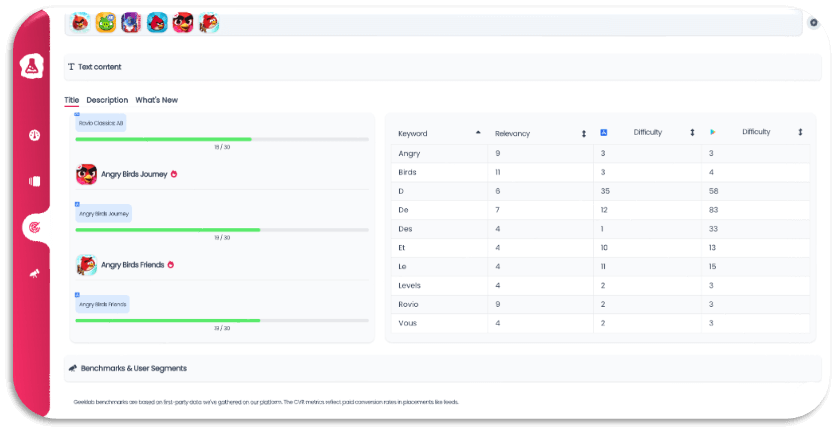
Task: Click the Benchmarks & User Segments telescope icon
Action: pos(73,368)
